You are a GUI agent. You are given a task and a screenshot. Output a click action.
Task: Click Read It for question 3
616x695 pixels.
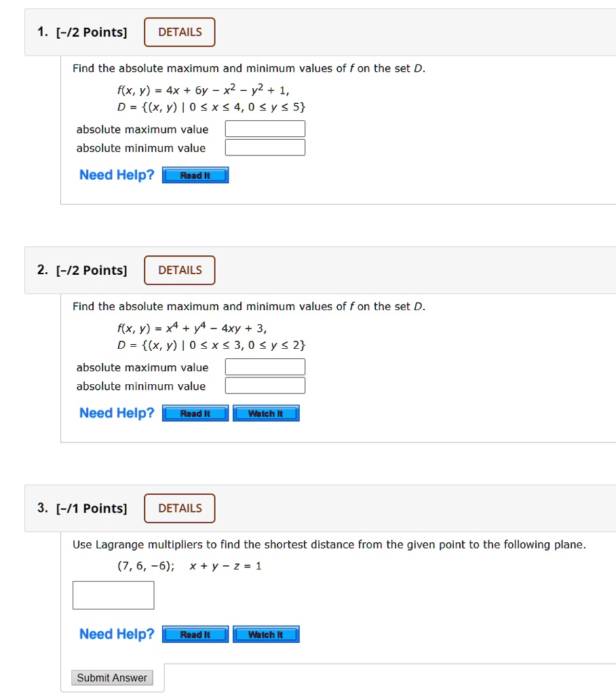pos(195,634)
